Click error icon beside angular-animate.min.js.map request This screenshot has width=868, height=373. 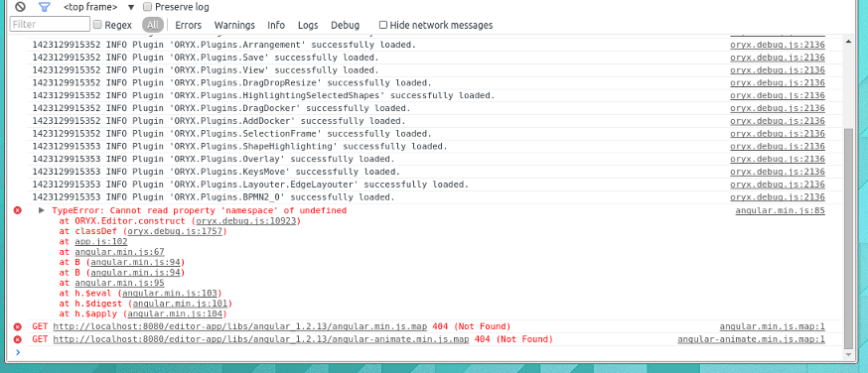[x=18, y=339]
